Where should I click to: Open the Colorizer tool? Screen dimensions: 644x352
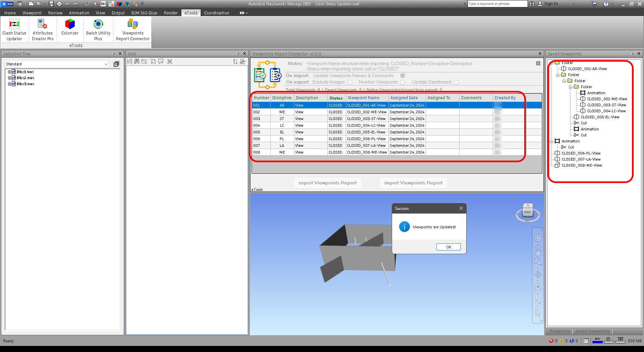(x=70, y=27)
